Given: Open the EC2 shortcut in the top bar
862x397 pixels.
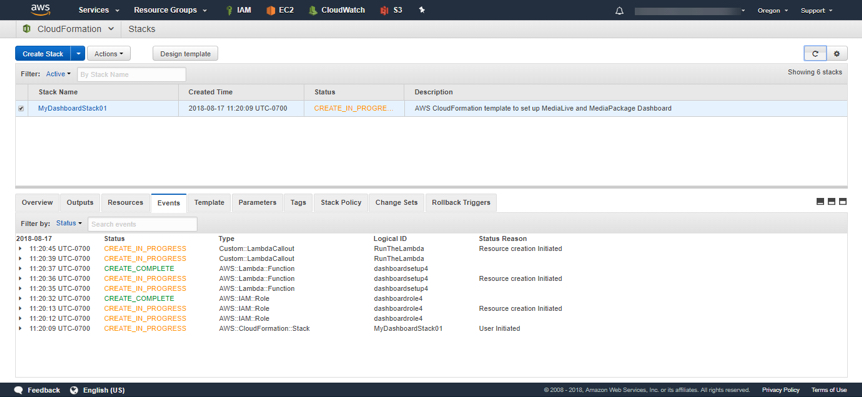Looking at the screenshot, I should [279, 10].
